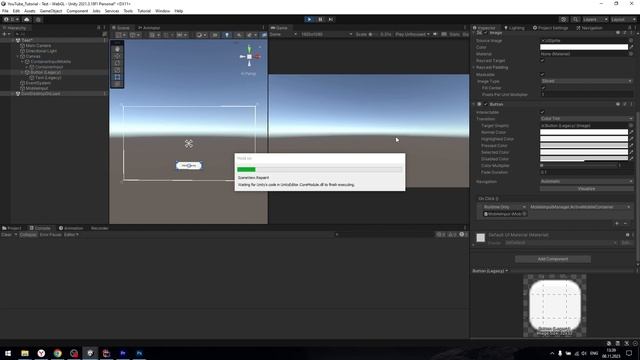Open the Assets menu
The image size is (640, 360).
point(30,11)
